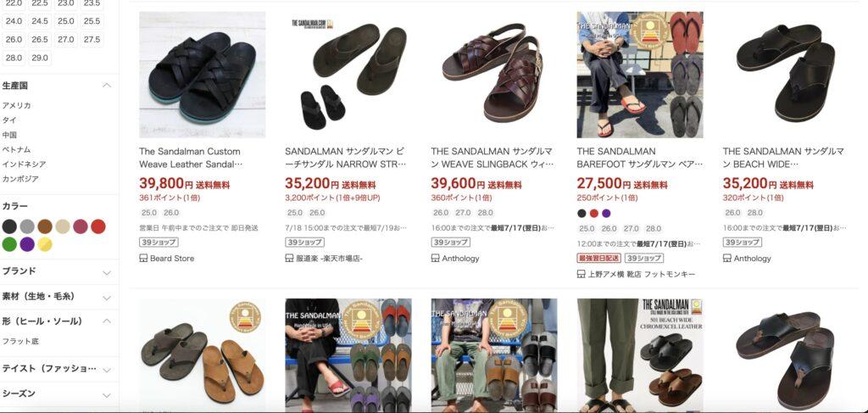Select the red color dot on BAREFOOT product

(594, 213)
